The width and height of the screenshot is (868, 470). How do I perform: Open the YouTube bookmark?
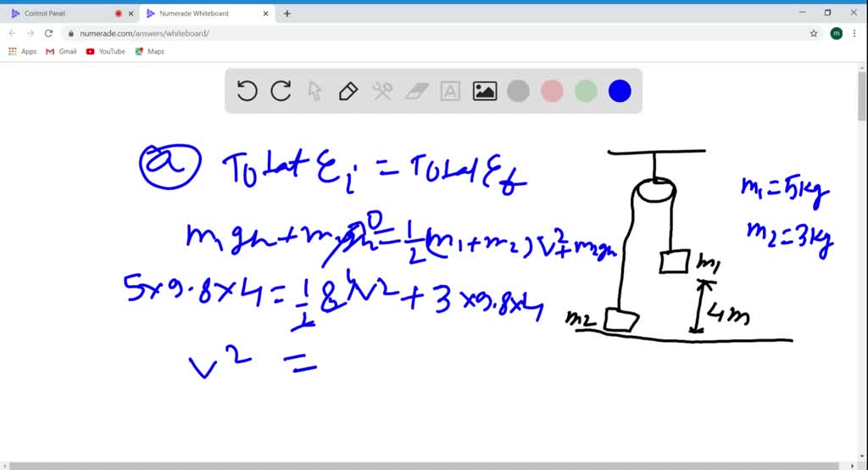[x=105, y=52]
